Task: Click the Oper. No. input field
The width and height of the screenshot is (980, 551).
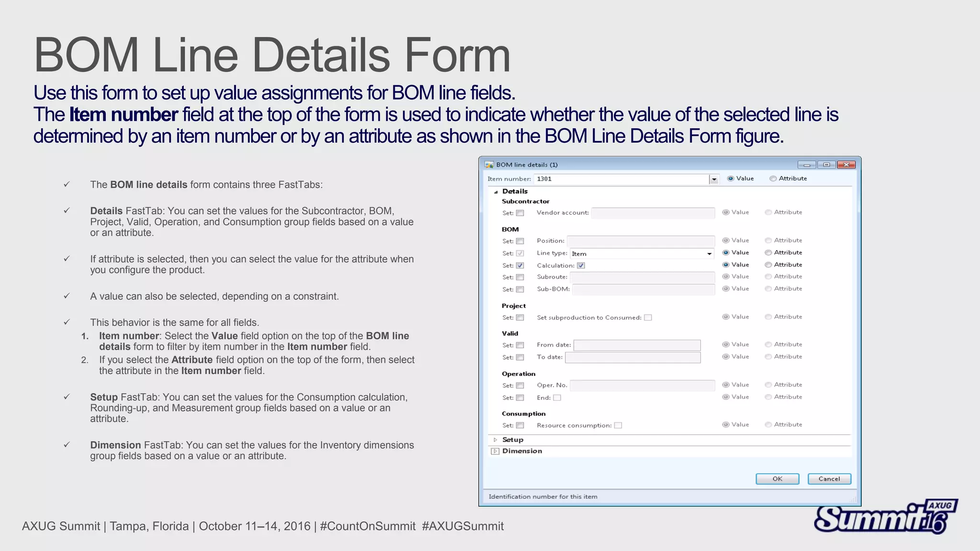Action: 643,385
